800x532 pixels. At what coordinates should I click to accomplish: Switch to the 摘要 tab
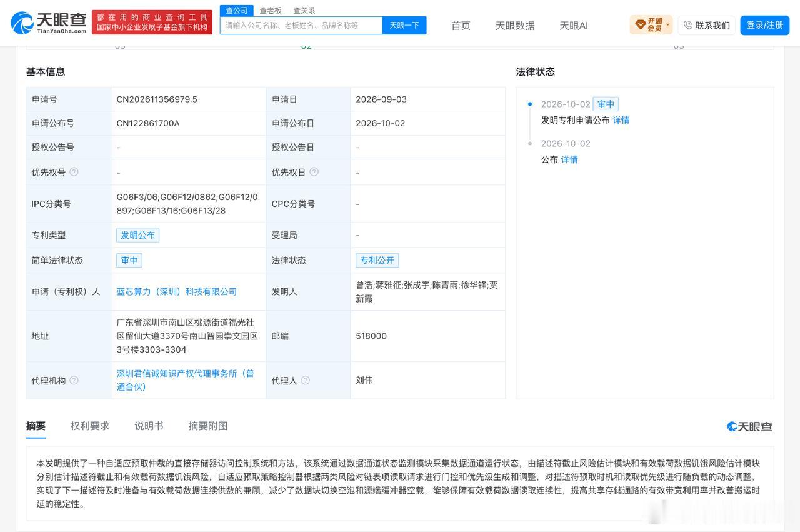pos(36,426)
